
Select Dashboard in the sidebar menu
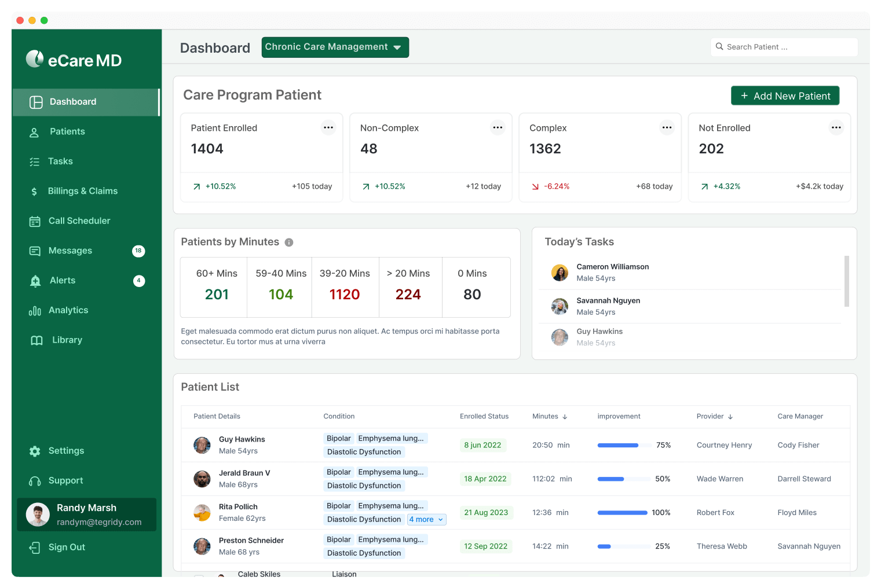pos(86,102)
